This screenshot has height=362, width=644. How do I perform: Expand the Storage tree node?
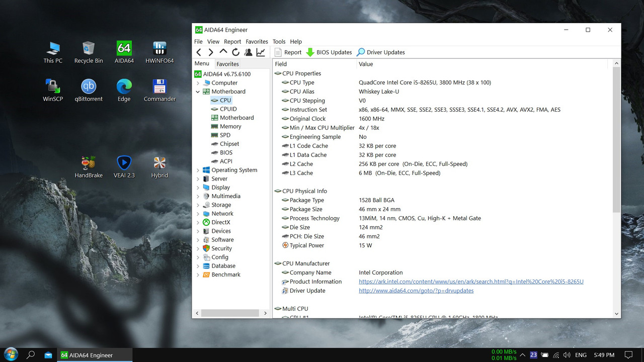pos(198,205)
